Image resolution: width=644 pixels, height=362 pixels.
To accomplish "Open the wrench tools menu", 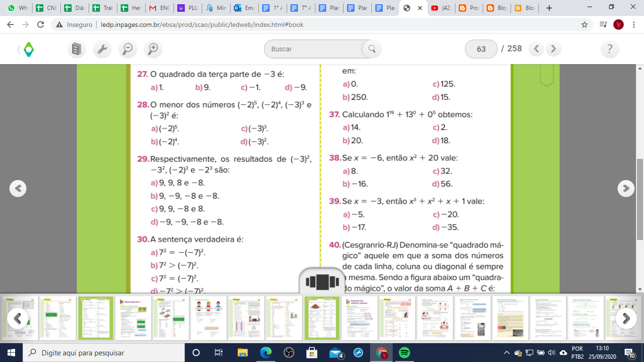I will [102, 49].
